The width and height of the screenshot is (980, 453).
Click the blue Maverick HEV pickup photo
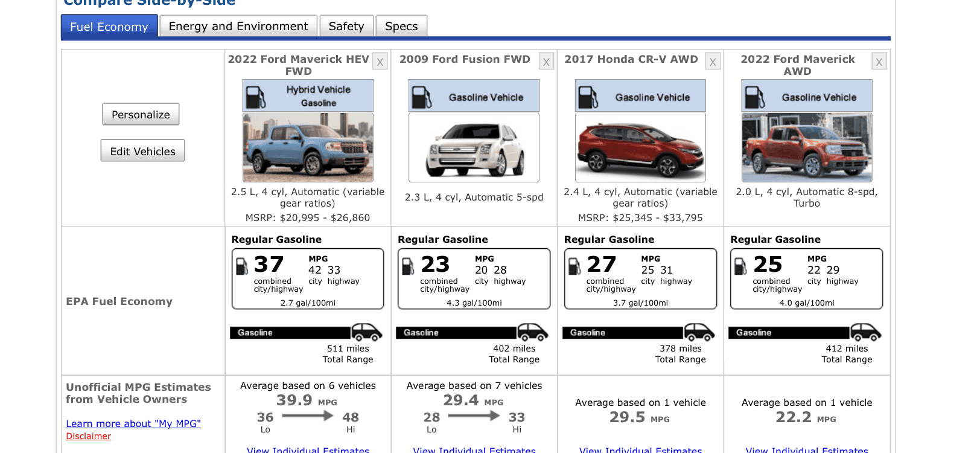click(308, 147)
